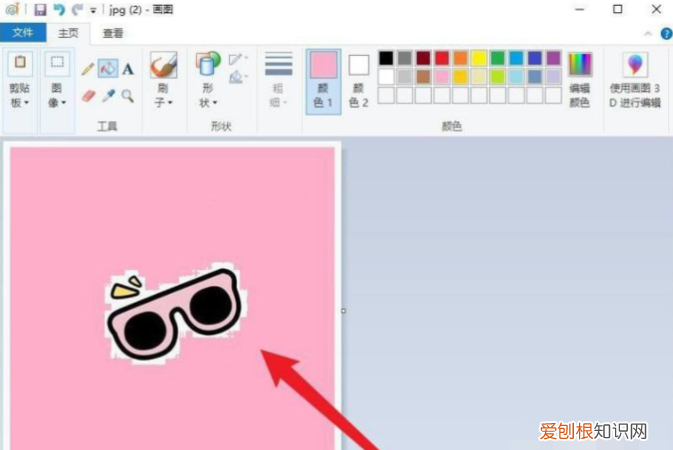This screenshot has width=673, height=450.
Task: Click Edit with Paint 3D icon
Action: pos(635,64)
